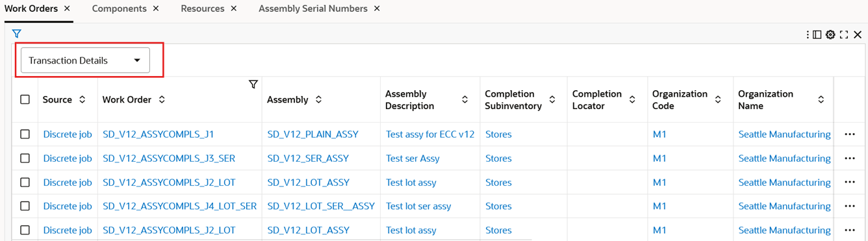Check the SD_V12_ASSYCOMPLS_J4_LOT_SER row checkbox
This screenshot has width=868, height=241.
(x=25, y=206)
